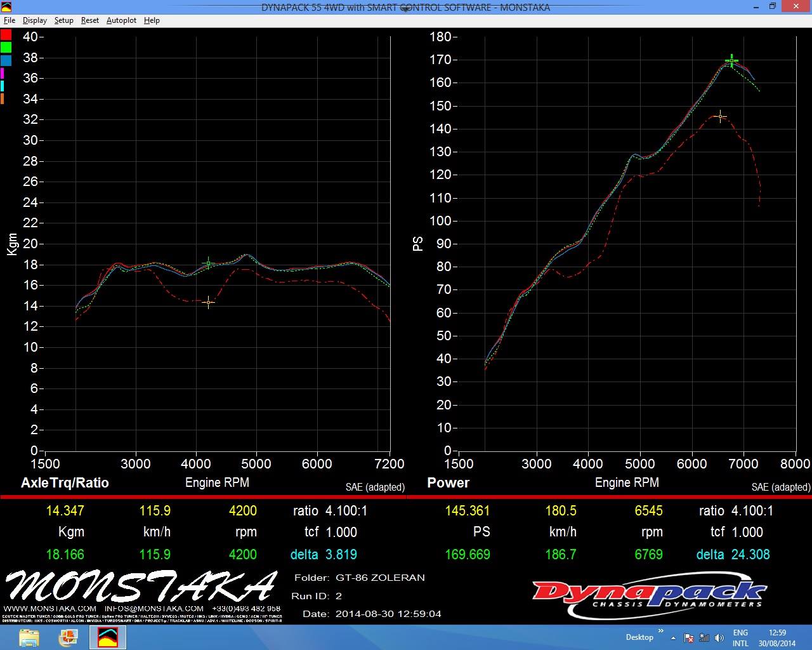This screenshot has width=812, height=650.
Task: Open the Display menu
Action: [35, 20]
